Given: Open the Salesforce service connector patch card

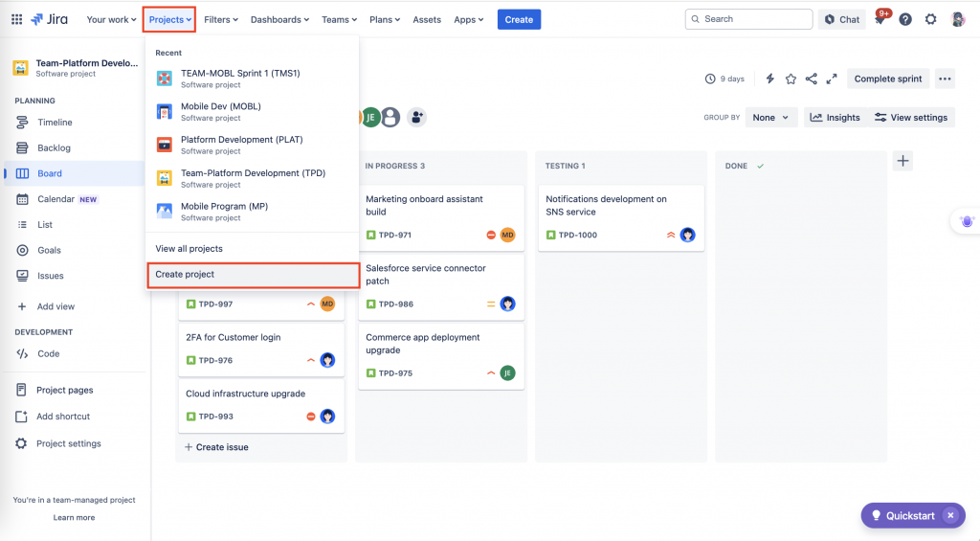Looking at the screenshot, I should coord(441,286).
